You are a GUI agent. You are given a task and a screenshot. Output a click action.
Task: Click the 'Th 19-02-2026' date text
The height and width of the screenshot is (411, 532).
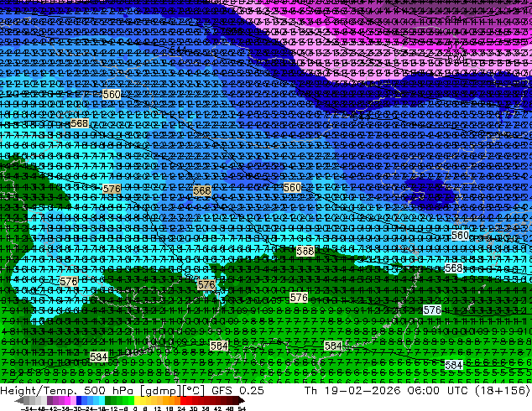[352, 390]
